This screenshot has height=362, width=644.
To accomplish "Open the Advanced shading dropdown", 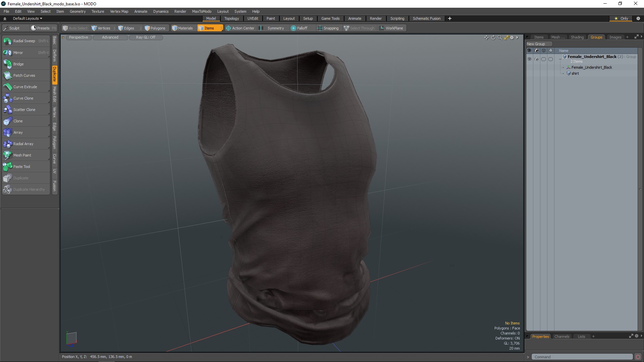I will click(x=110, y=38).
